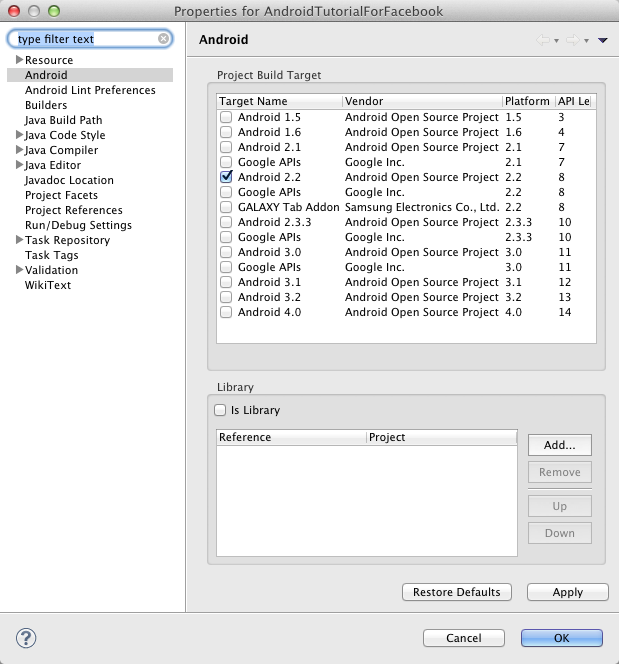Viewport: 619px width, 664px height.
Task: Go back with the left navigation arrow
Action: [x=543, y=40]
